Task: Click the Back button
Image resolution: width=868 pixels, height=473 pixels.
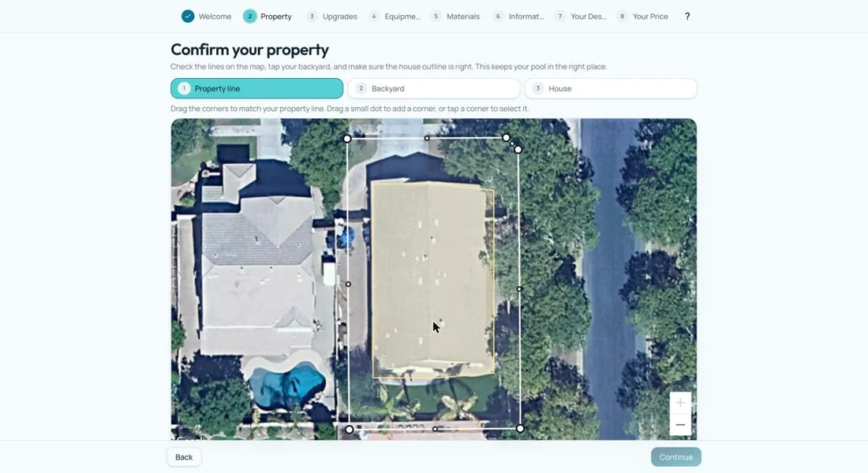Action: coord(184,457)
